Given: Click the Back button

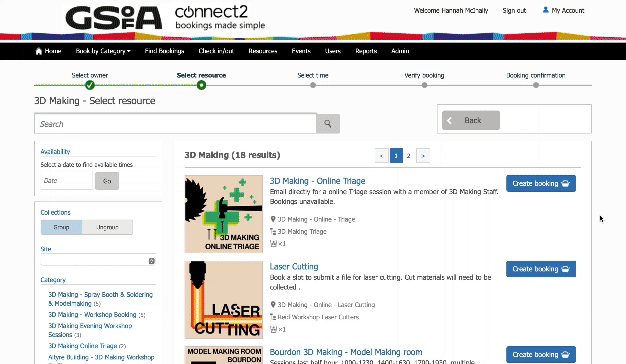Looking at the screenshot, I should tap(471, 120).
